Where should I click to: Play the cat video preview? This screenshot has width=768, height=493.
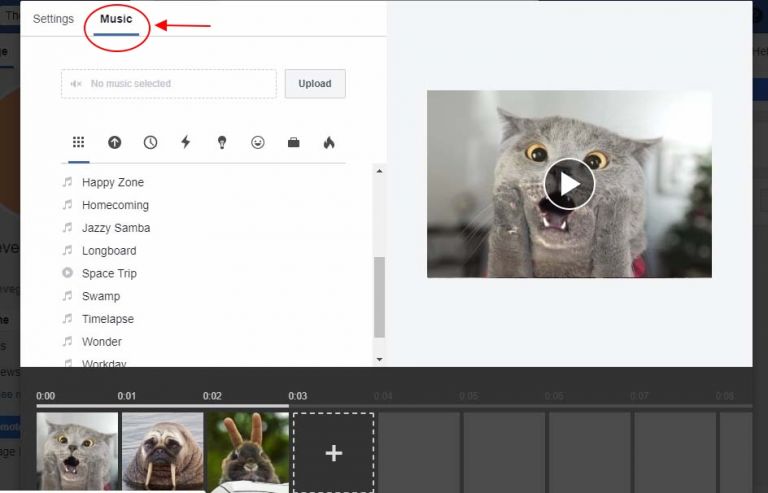coord(569,184)
